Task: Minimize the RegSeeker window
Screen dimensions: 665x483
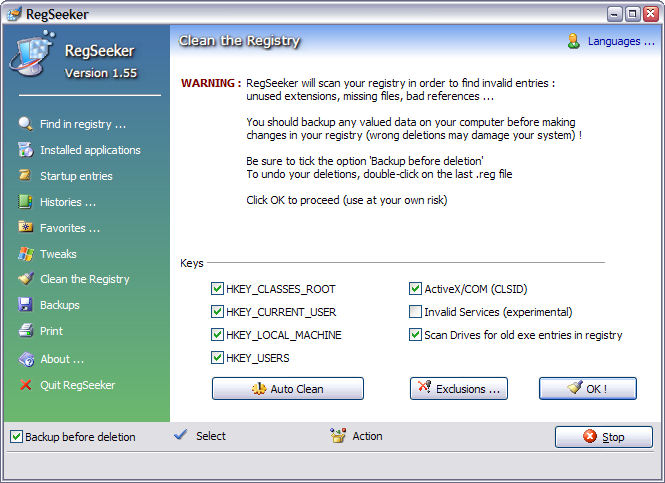Action: (x=614, y=14)
